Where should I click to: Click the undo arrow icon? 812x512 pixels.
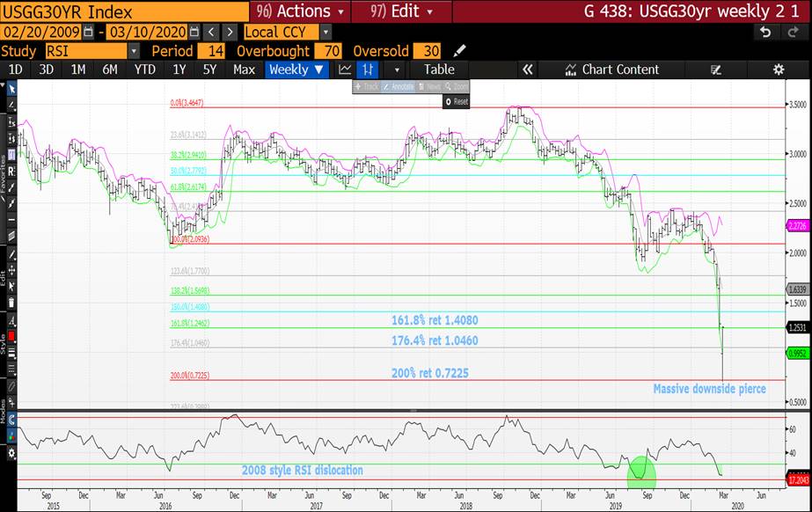pos(766,32)
